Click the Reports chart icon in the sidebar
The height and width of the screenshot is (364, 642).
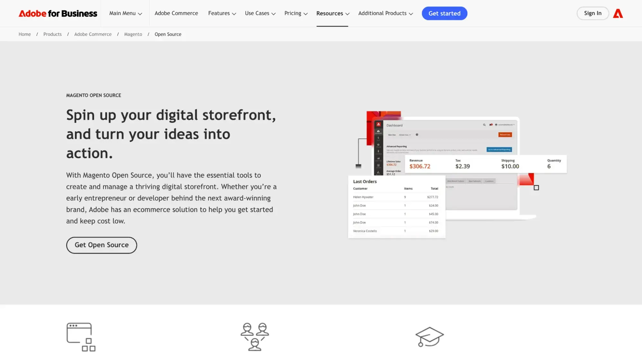pos(378,172)
